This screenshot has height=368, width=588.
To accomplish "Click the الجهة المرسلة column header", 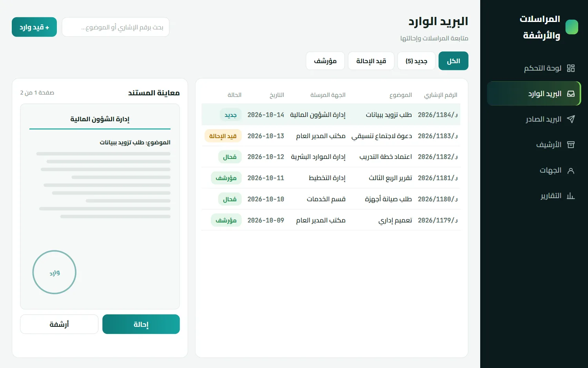I will coord(328,95).
